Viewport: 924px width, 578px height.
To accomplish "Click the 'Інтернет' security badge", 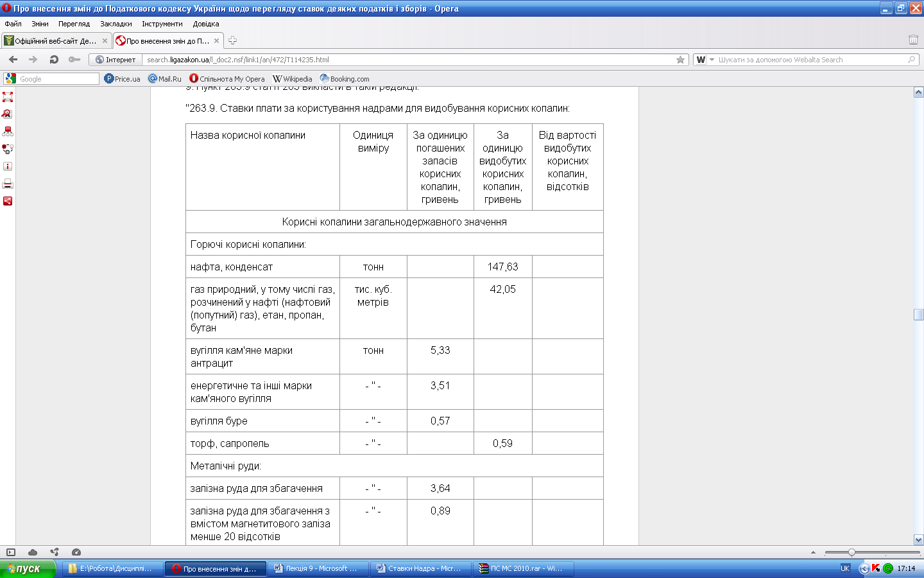I will tap(116, 60).
